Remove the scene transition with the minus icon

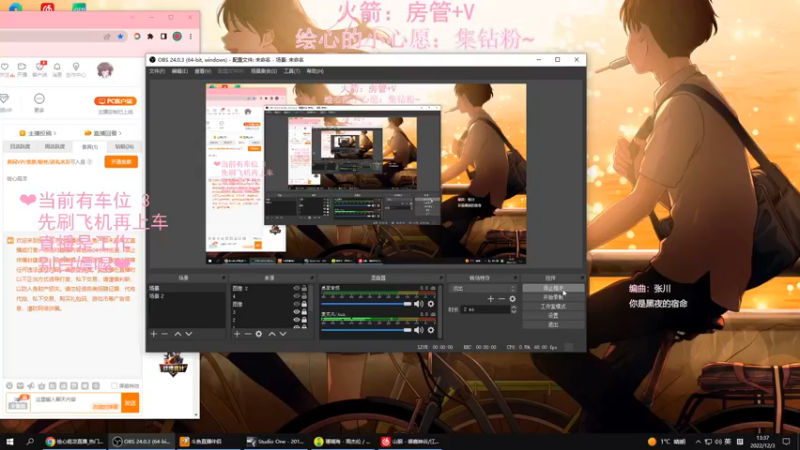point(502,299)
